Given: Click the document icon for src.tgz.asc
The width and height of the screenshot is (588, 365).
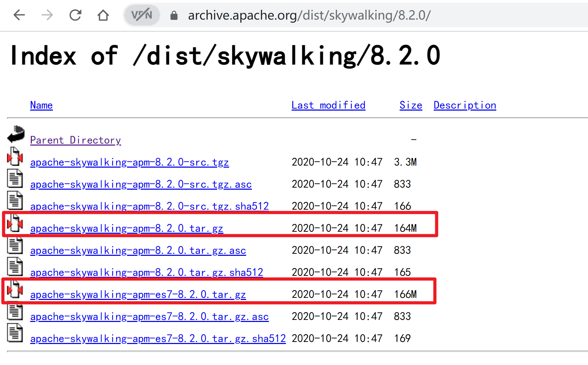Looking at the screenshot, I should (15, 178).
